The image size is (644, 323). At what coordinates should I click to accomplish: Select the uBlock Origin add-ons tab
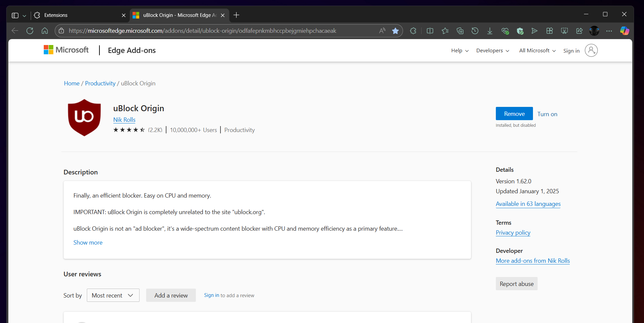pos(179,15)
